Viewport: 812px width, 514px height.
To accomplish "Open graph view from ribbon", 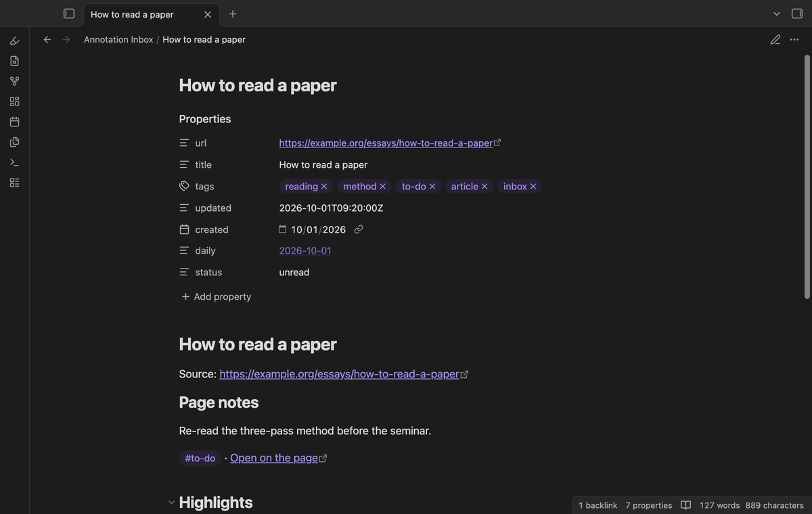I will (15, 81).
